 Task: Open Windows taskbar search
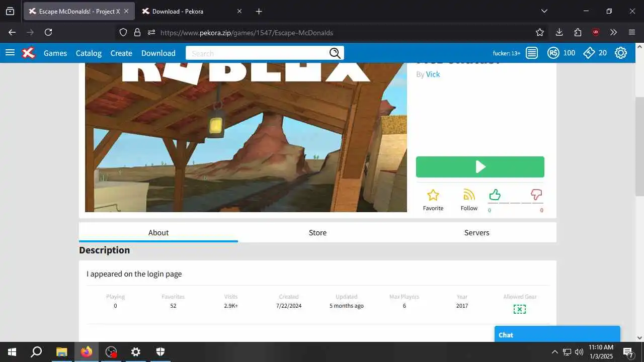click(36, 352)
